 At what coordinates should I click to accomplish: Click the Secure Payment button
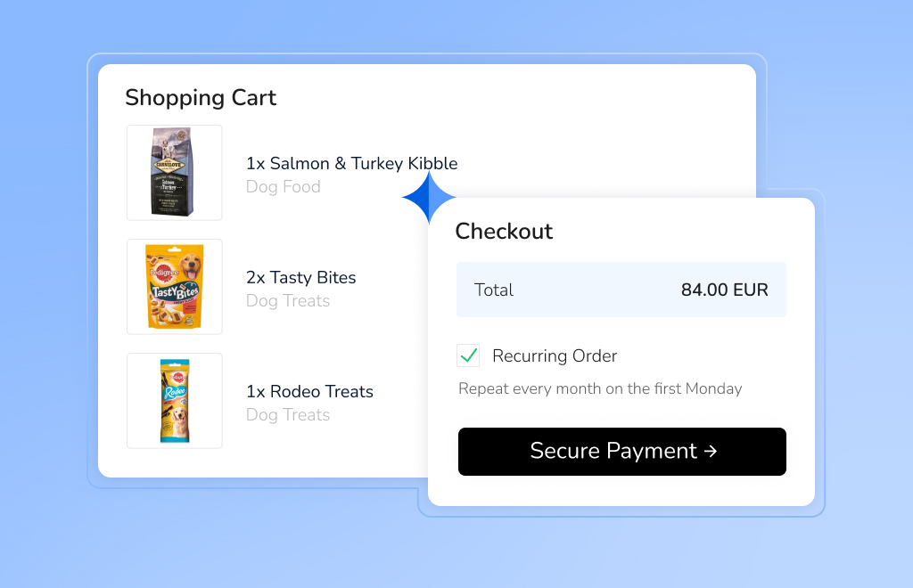click(x=621, y=452)
